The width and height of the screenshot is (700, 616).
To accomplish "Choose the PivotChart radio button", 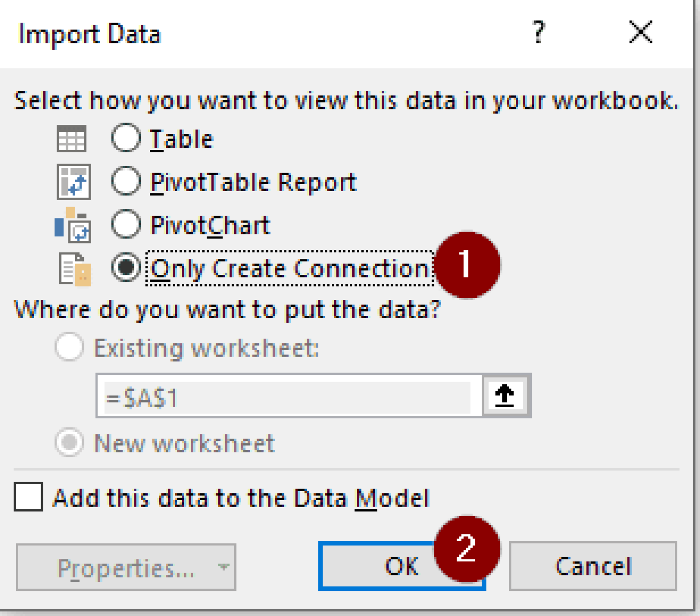I will pyautogui.click(x=126, y=224).
